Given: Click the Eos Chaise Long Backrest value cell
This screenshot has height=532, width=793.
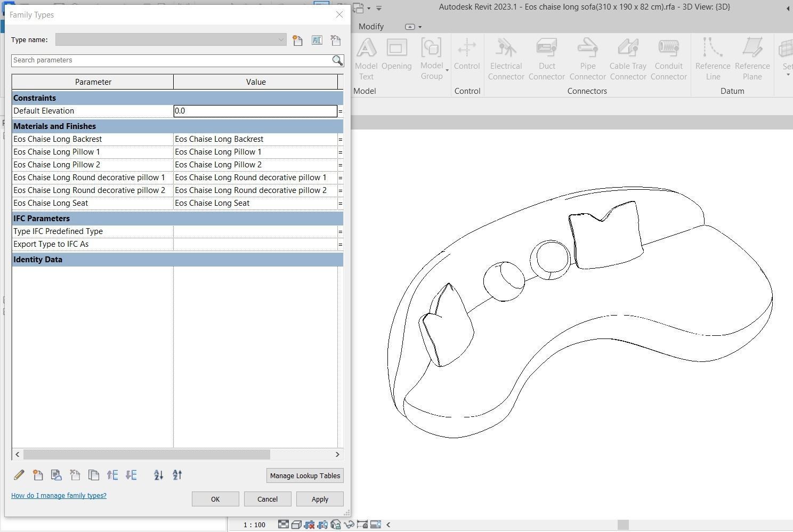Looking at the screenshot, I should (x=255, y=139).
